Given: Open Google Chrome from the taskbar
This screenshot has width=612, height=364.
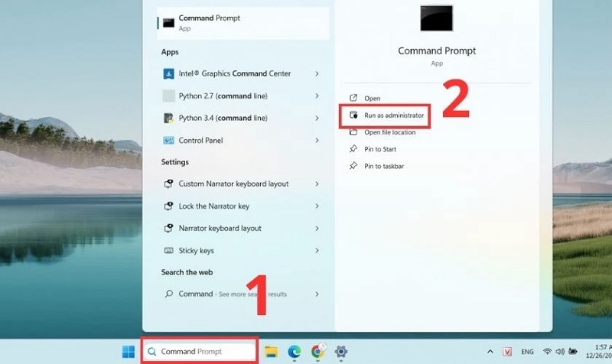Looking at the screenshot, I should point(317,352).
